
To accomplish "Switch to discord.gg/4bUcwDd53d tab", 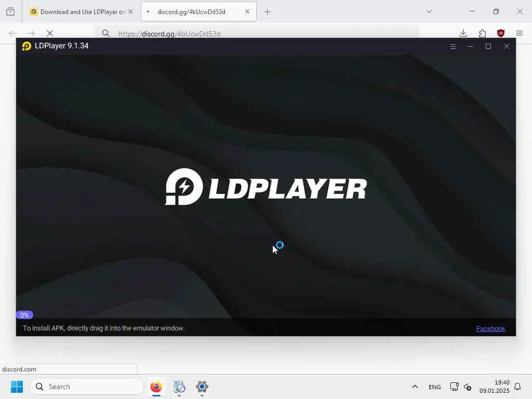I will (199, 11).
